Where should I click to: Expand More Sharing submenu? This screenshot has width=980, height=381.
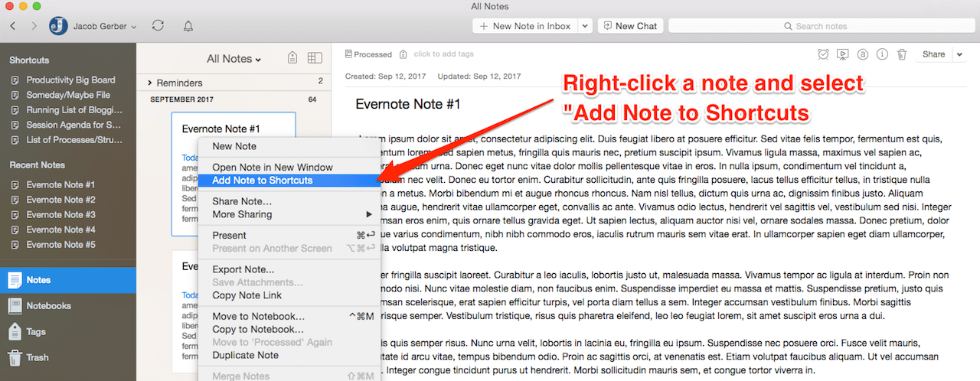click(x=289, y=215)
